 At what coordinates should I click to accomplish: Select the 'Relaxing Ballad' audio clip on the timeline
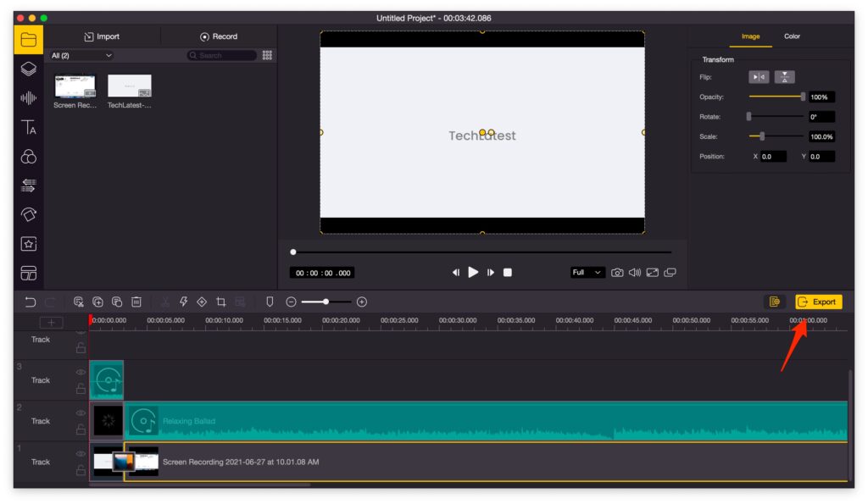486,421
